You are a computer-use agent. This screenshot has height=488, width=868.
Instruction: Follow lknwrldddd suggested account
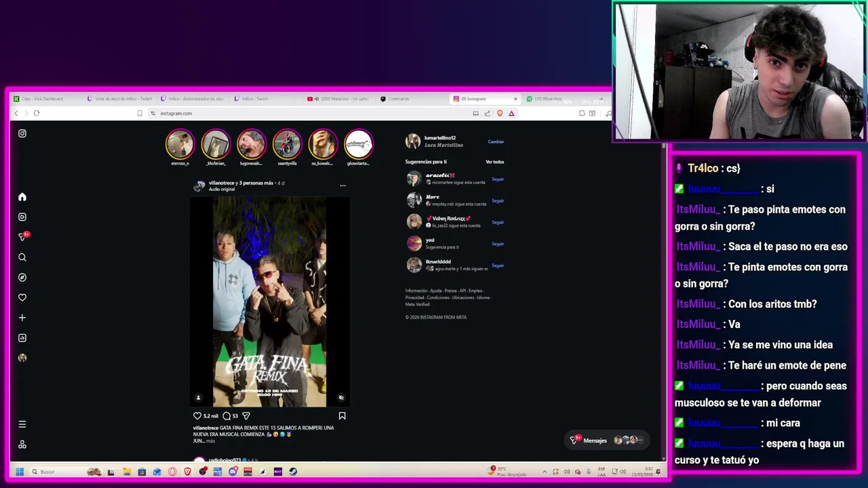[x=498, y=266]
